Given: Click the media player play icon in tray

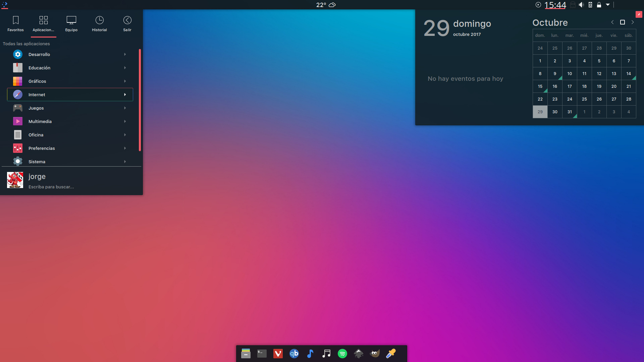Looking at the screenshot, I should (538, 5).
